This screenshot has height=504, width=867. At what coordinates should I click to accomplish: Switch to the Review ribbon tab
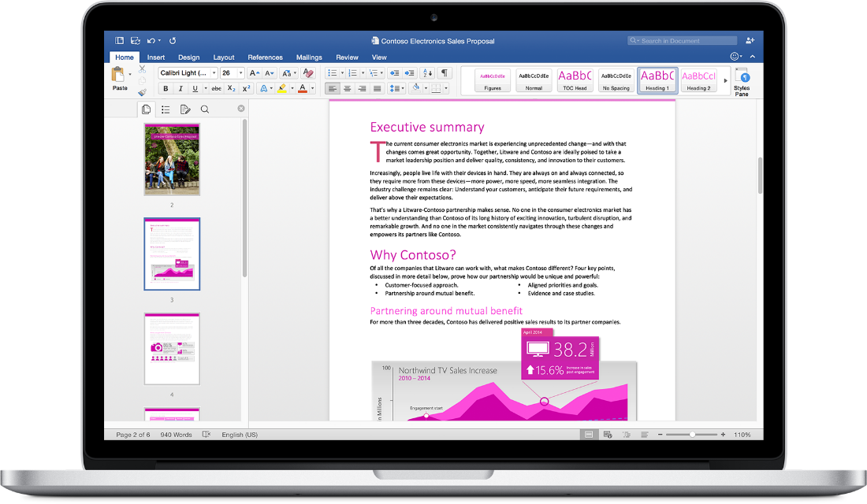pyautogui.click(x=347, y=57)
